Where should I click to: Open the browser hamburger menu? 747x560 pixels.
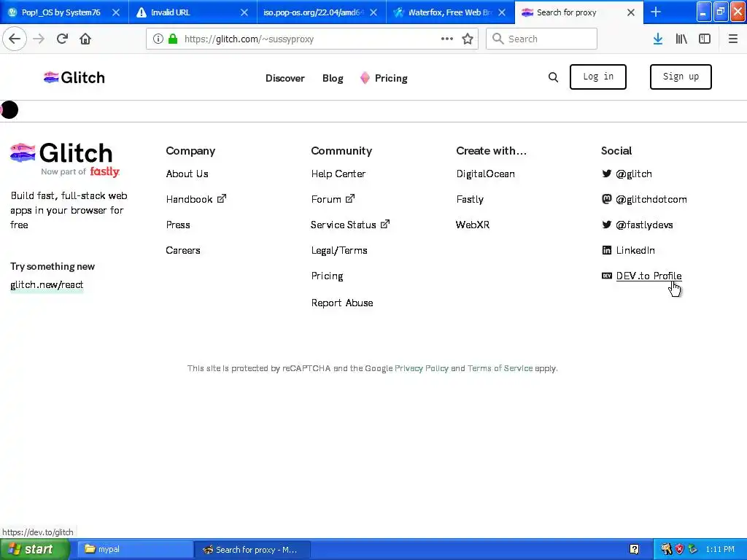point(732,39)
